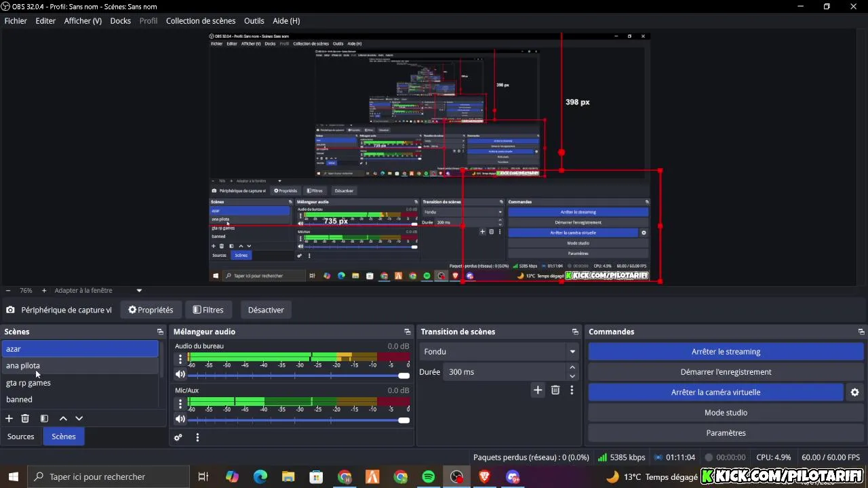868x488 pixels.
Task: Click the Taper ici pour rechercher box
Action: pos(108,477)
